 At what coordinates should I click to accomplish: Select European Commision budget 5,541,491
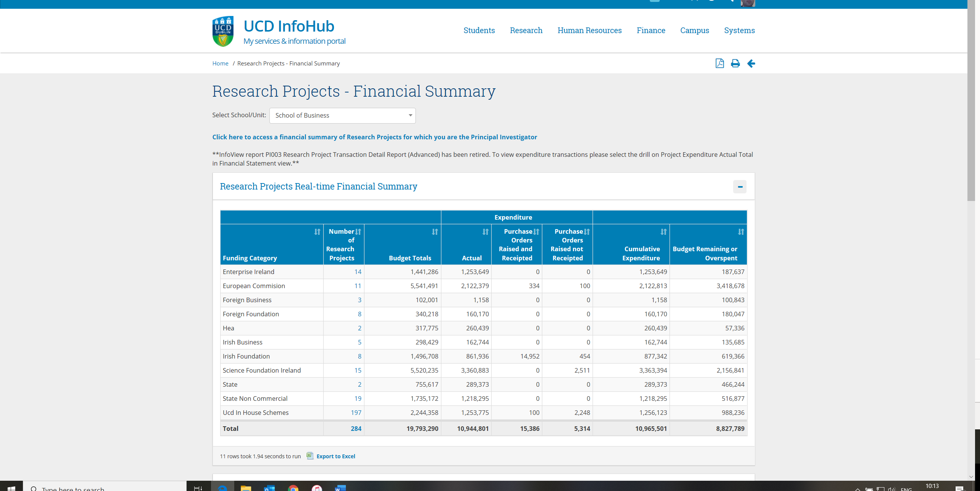coord(424,286)
